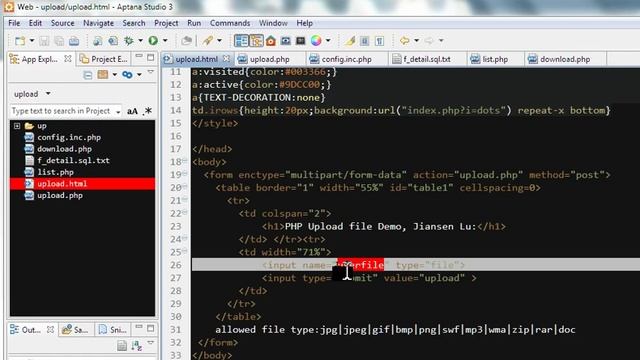
Task: Open the Window menu
Action: [x=273, y=23]
